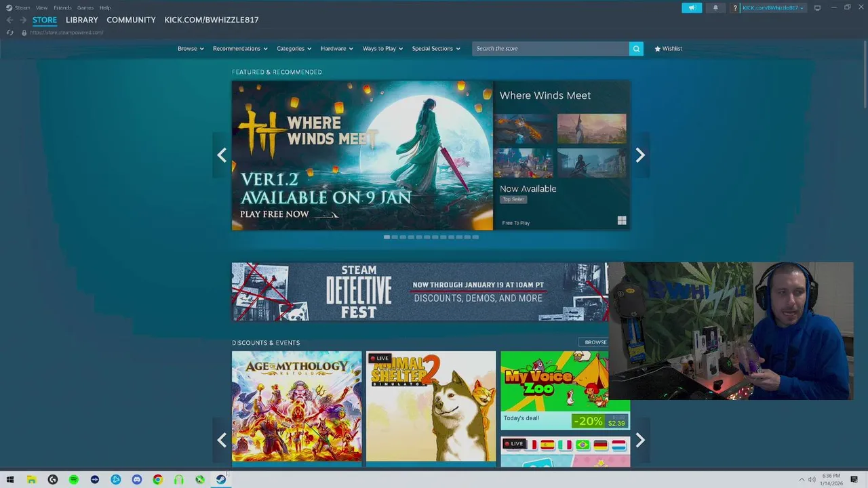The image size is (868, 488).
Task: Open Logitech G HUB from taskbar
Action: tap(53, 480)
